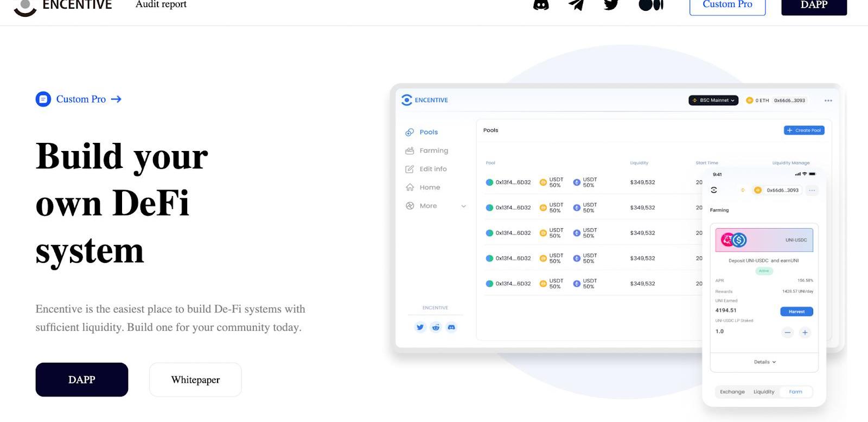Open the BSC Mainnet network dropdown
Screen dimensions: 868x422
713,100
